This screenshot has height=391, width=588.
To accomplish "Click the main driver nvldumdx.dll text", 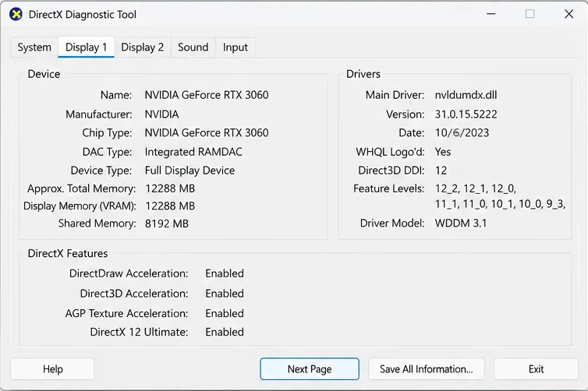I will click(466, 95).
